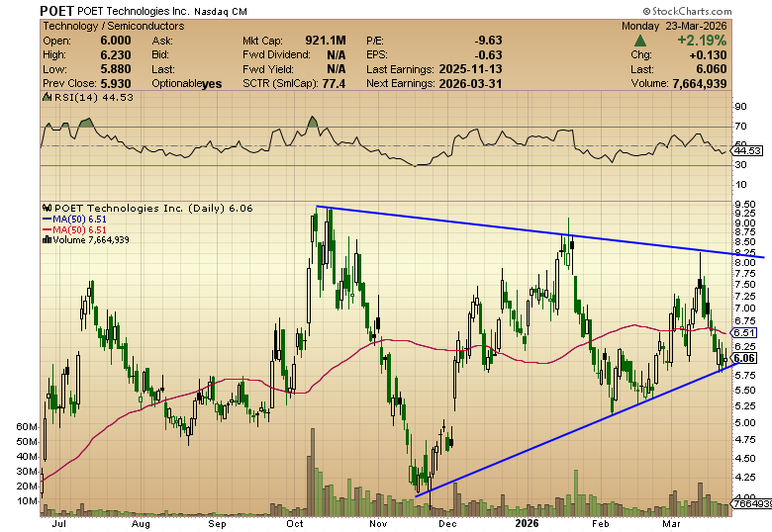Click the candlestick icon beside POET Technologies Daily

(48, 208)
